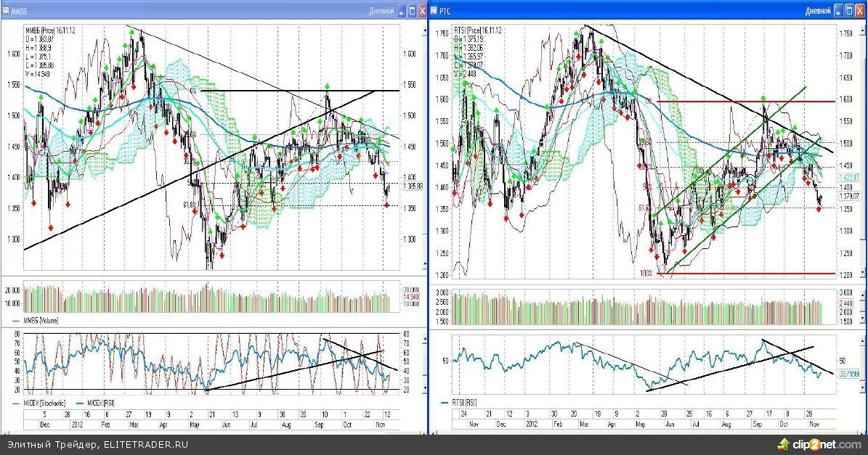Select the RTSI [RSI] legend label
This screenshot has width=868, height=455.
pos(463,403)
